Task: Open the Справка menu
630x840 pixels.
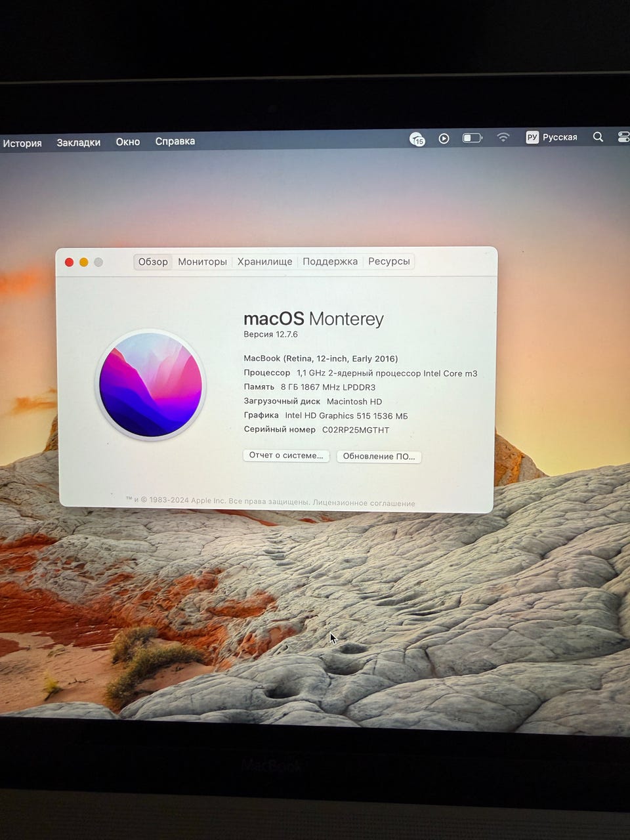Action: click(175, 141)
